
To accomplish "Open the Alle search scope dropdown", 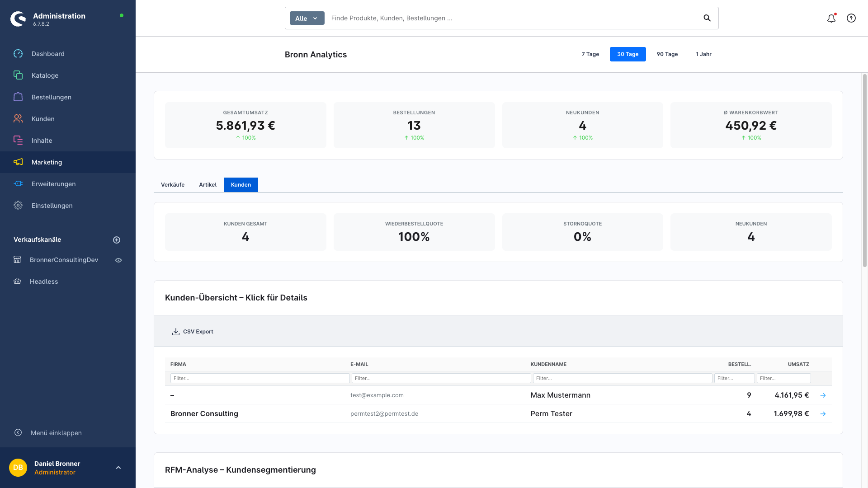I will pyautogui.click(x=307, y=18).
